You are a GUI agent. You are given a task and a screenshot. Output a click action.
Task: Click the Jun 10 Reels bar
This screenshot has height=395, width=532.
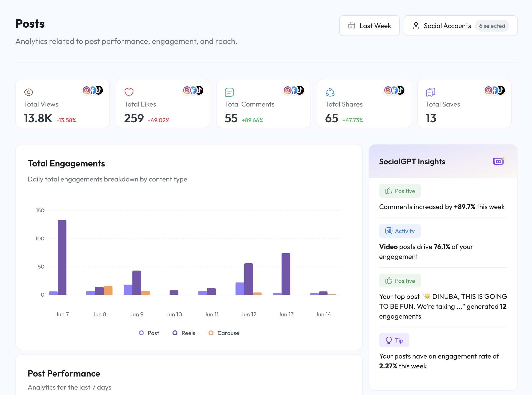(x=174, y=292)
